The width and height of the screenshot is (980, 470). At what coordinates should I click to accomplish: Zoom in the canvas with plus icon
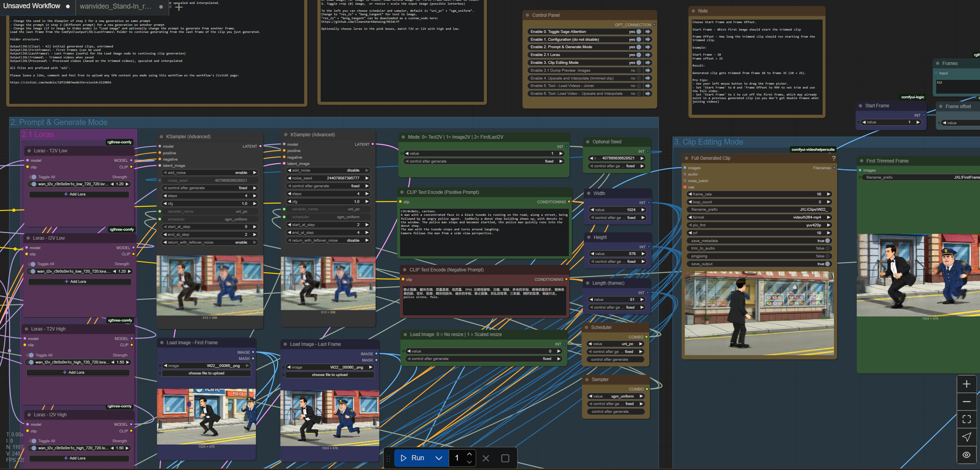(966, 384)
